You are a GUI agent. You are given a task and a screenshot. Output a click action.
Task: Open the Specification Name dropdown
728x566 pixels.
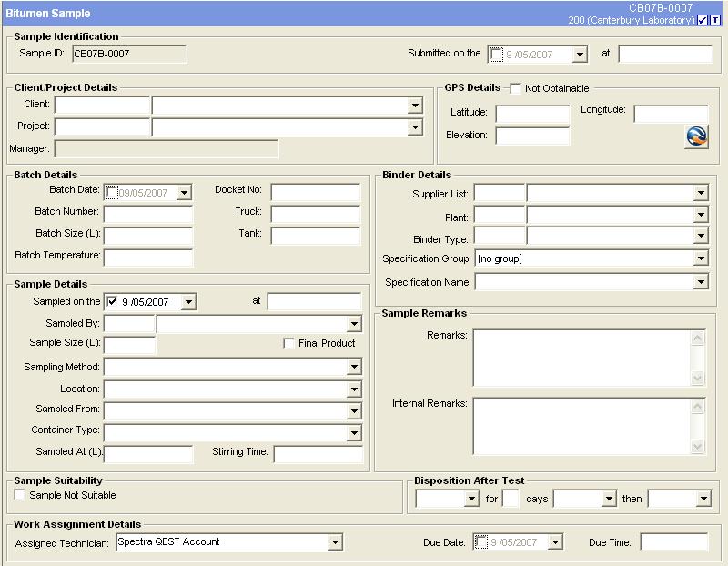[x=700, y=282]
